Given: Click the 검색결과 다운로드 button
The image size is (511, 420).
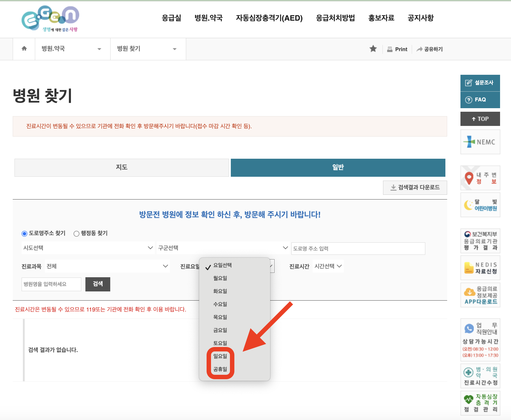Looking at the screenshot, I should pos(415,187).
